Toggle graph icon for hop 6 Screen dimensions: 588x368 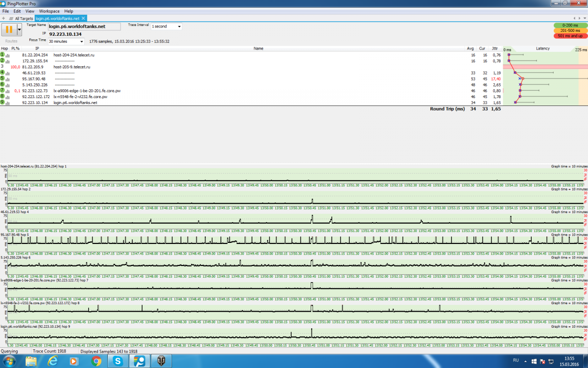coord(7,84)
